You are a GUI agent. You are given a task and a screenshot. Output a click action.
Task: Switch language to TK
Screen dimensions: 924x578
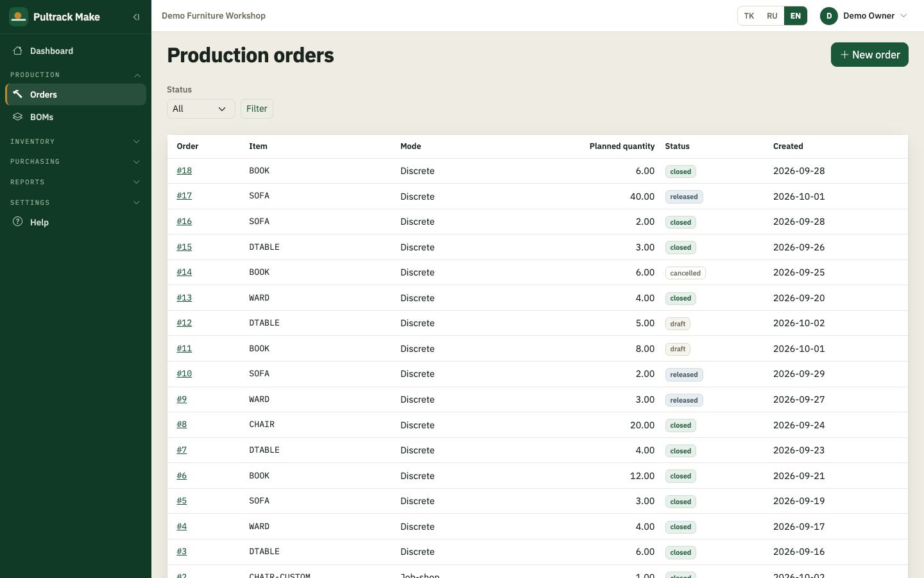click(x=749, y=16)
